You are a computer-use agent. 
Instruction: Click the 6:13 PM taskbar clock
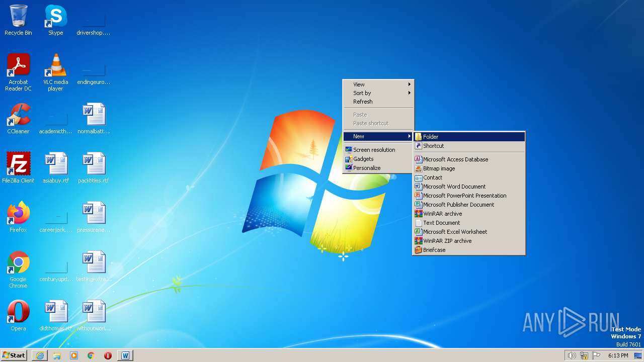[x=618, y=355]
